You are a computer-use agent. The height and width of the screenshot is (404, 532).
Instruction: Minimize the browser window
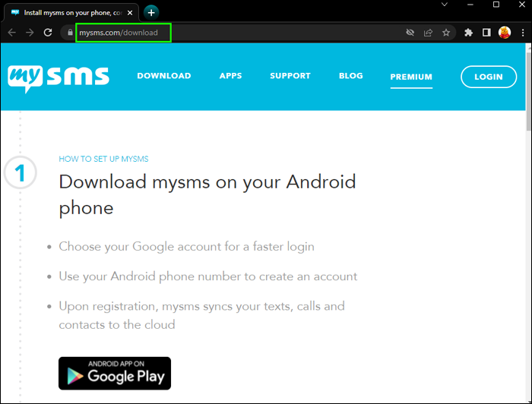[470, 5]
